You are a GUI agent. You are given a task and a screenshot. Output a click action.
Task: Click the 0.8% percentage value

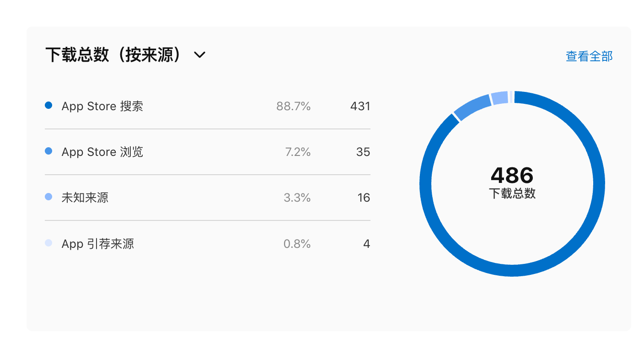pos(297,244)
